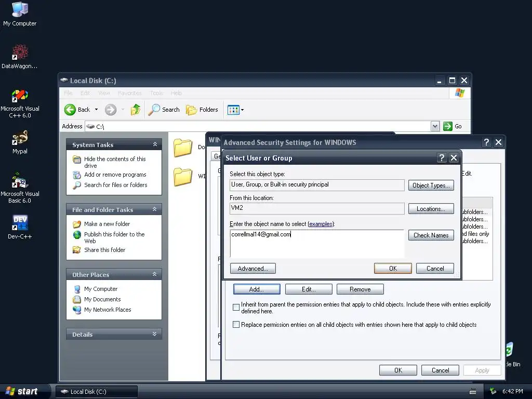532x399 pixels.
Task: Click Publish this folder to the Web
Action: [114, 237]
